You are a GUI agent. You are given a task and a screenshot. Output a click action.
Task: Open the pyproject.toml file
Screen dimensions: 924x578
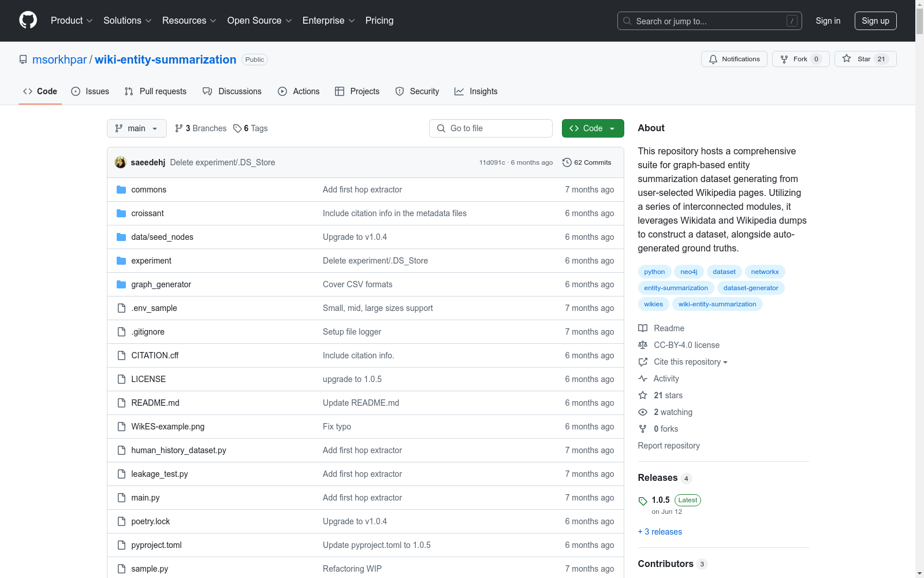tap(157, 545)
